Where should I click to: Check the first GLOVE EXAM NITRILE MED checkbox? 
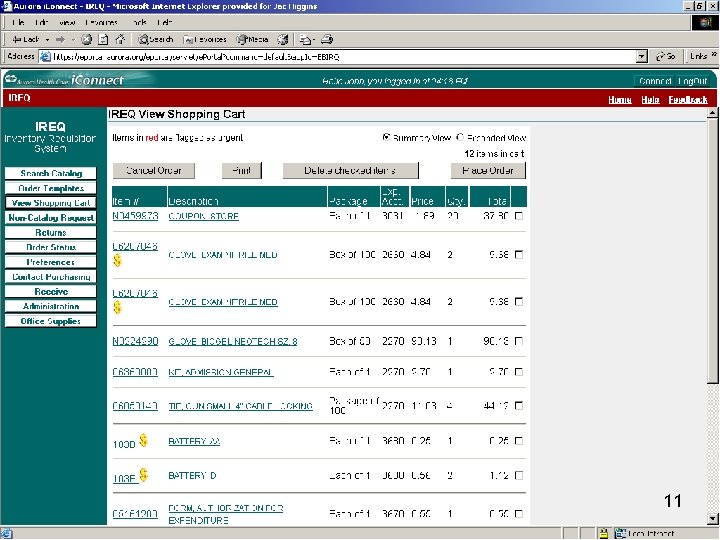[x=519, y=254]
